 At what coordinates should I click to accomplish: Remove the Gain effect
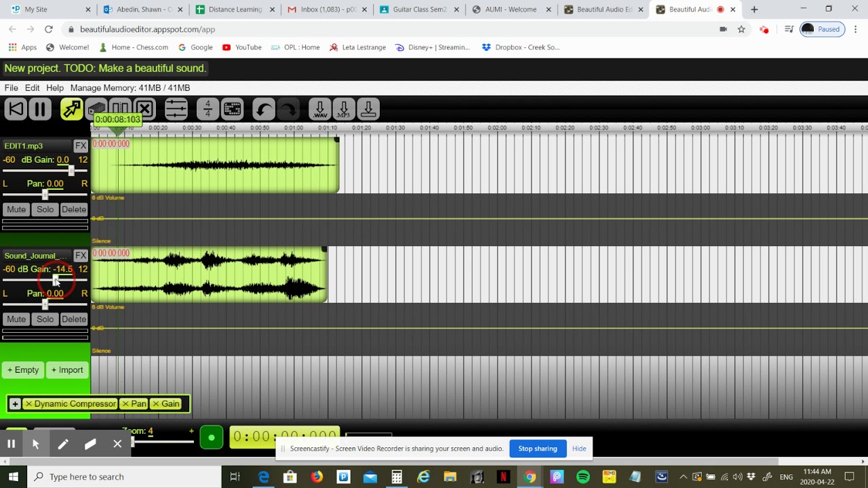[x=156, y=404]
